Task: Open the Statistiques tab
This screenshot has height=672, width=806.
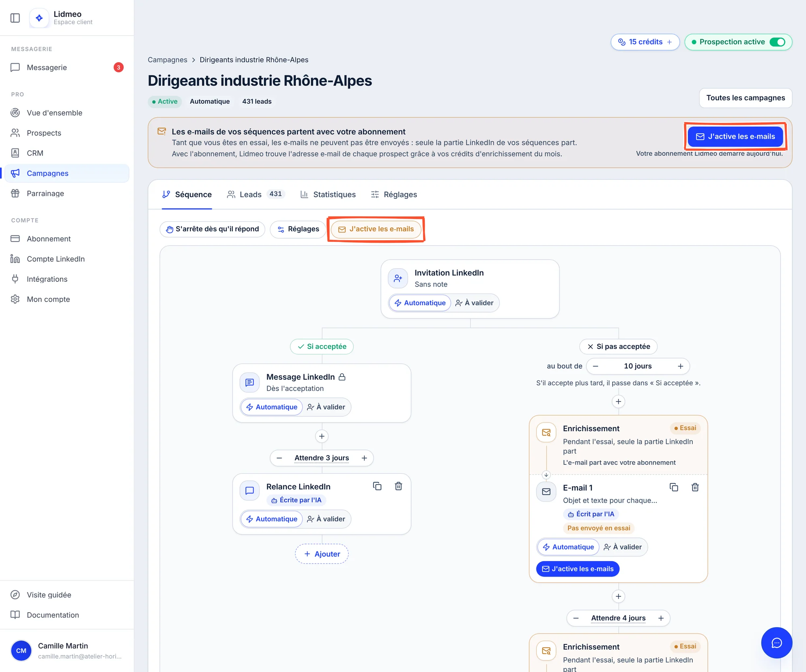Action: click(x=328, y=194)
